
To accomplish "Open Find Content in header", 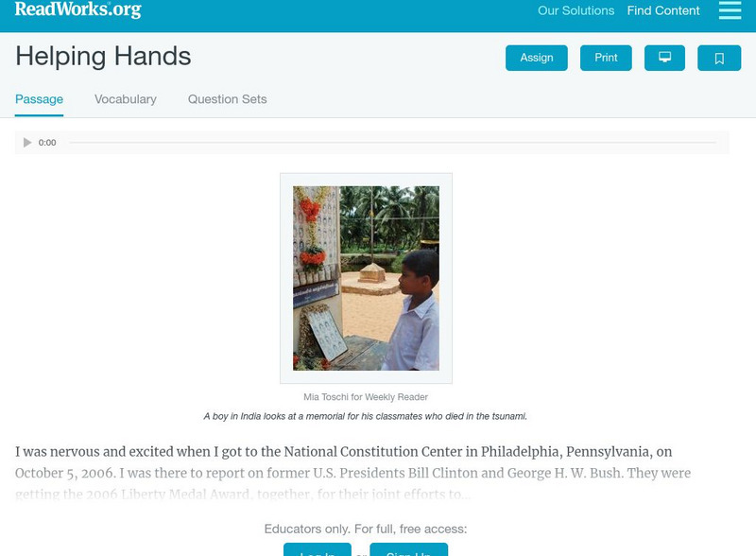I will tap(663, 10).
